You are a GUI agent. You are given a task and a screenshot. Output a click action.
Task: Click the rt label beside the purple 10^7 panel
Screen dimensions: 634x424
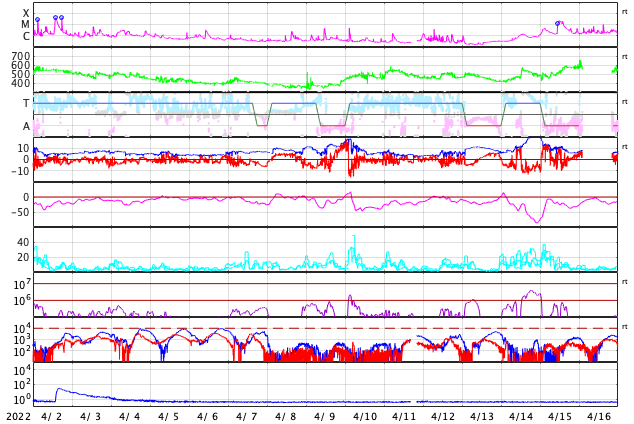click(625, 282)
